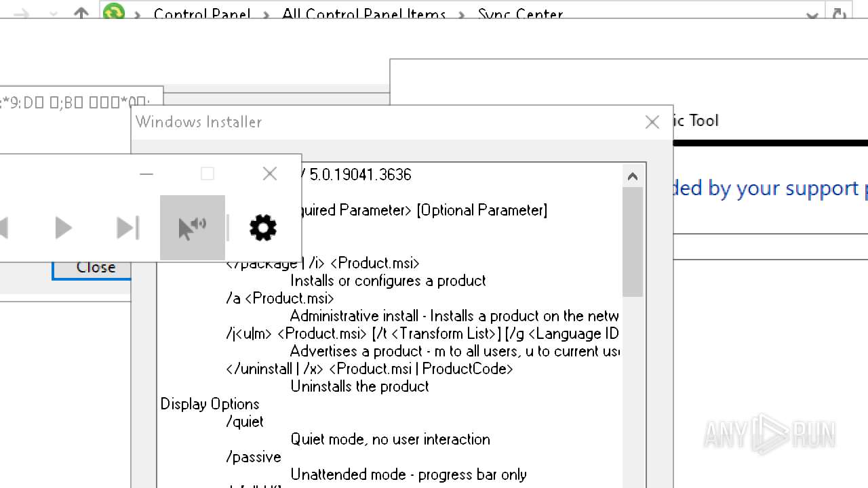868x488 pixels.
Task: Click the '/quiet' option text
Action: [245, 422]
